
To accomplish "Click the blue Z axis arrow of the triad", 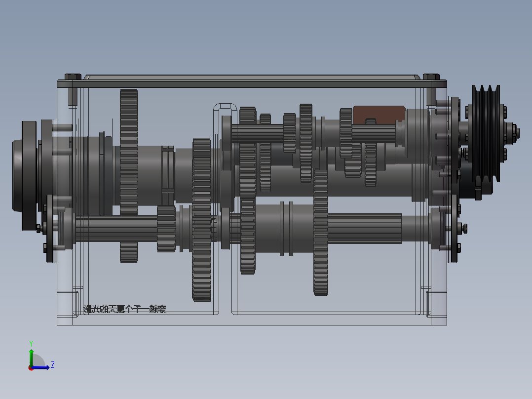I will click(x=41, y=367).
